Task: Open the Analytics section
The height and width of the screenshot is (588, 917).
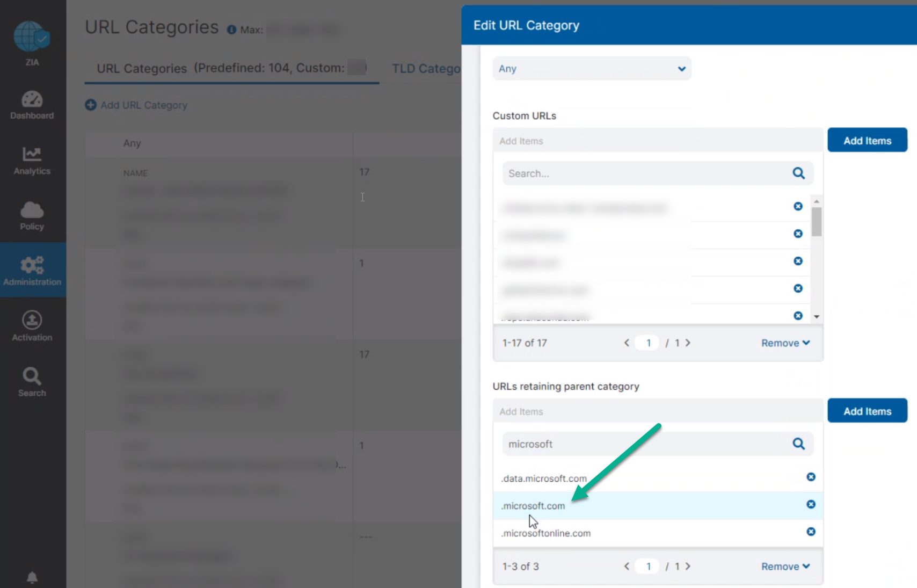Action: (x=32, y=161)
